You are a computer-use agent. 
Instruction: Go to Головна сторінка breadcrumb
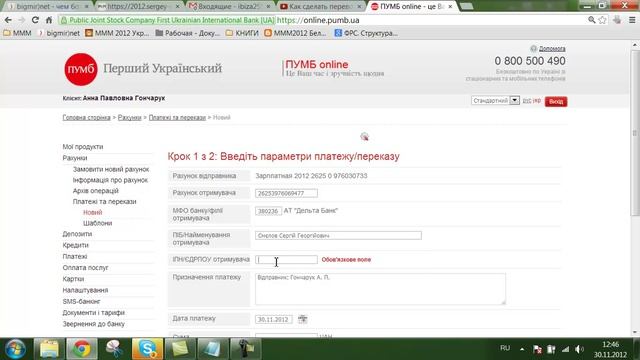click(87, 118)
